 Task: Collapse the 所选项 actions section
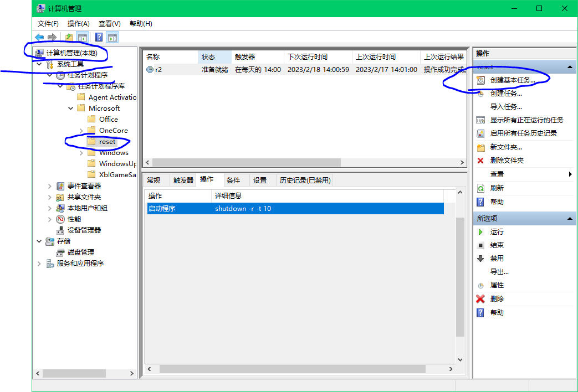point(570,219)
